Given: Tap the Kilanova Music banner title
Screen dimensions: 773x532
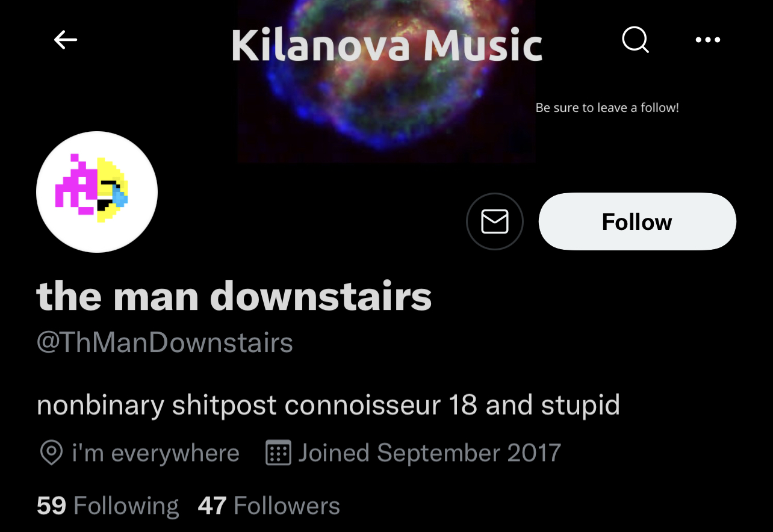Looking at the screenshot, I should pyautogui.click(x=386, y=46).
